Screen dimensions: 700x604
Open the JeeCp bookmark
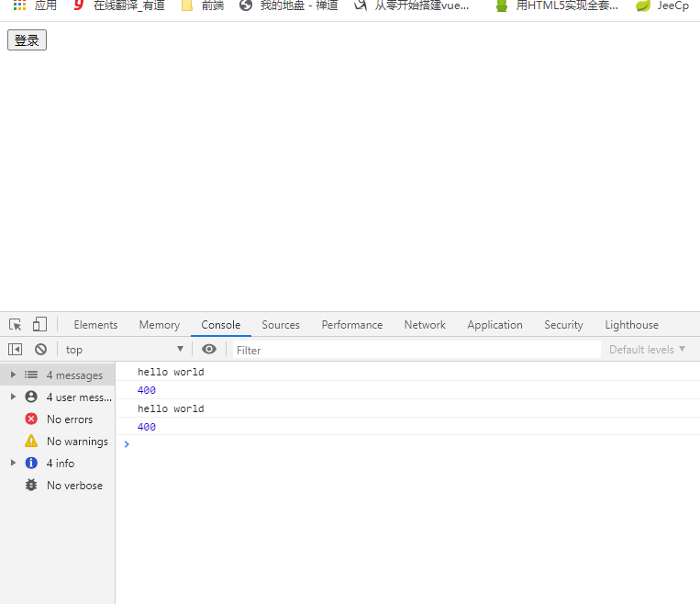[x=662, y=6]
